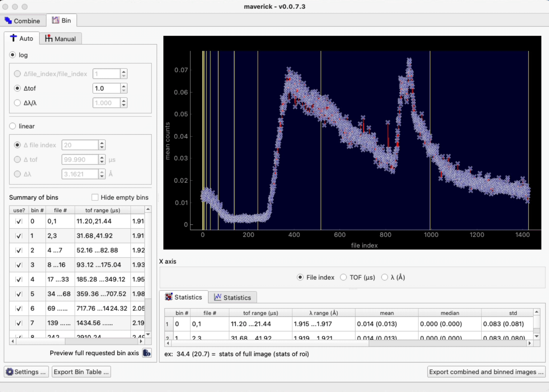
Task: Select TOF (µs) as X axis
Action: pos(343,277)
